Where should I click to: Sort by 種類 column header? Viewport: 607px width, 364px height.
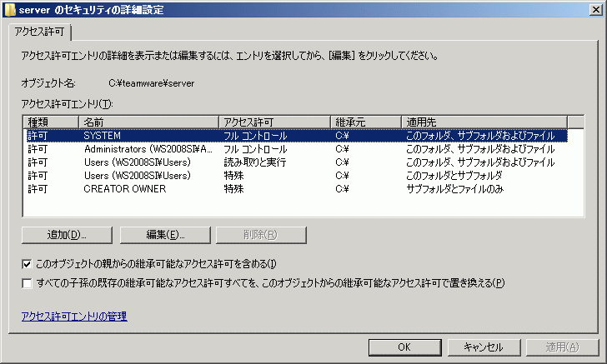51,122
